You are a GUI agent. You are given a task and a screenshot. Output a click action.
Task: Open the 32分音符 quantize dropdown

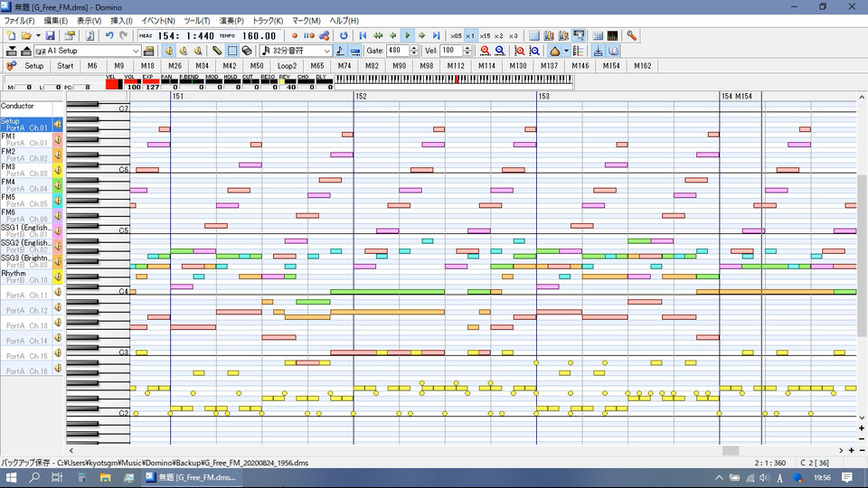(x=326, y=51)
